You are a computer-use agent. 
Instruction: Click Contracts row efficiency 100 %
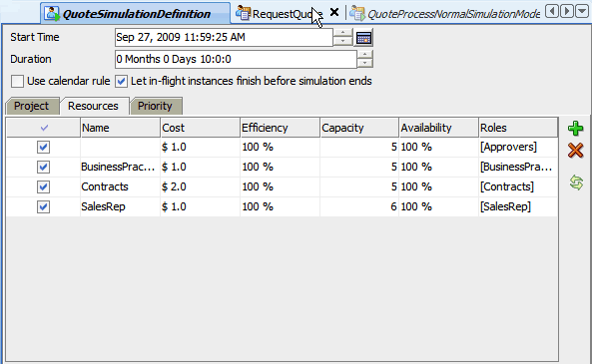click(x=281, y=186)
